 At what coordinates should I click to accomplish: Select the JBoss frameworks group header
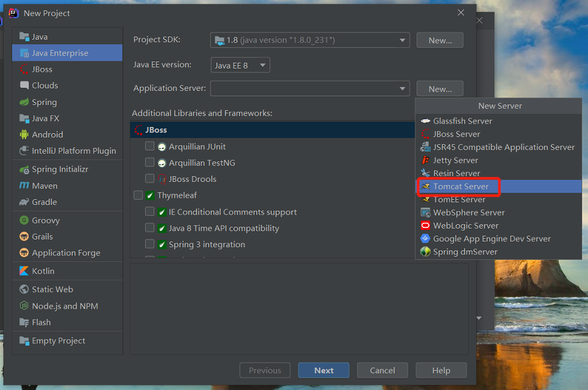273,130
